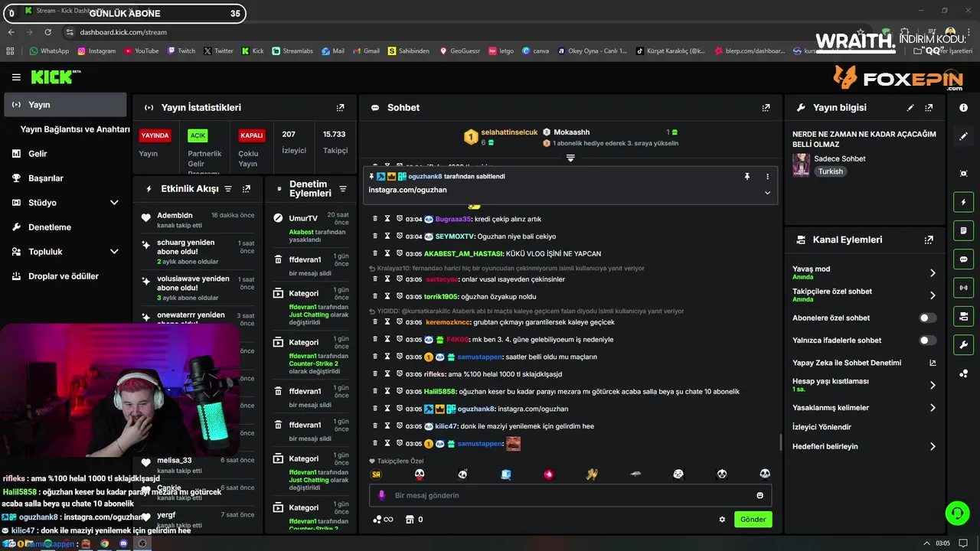The height and width of the screenshot is (551, 980).
Task: Click the info icon in right sidebar
Action: (x=963, y=108)
